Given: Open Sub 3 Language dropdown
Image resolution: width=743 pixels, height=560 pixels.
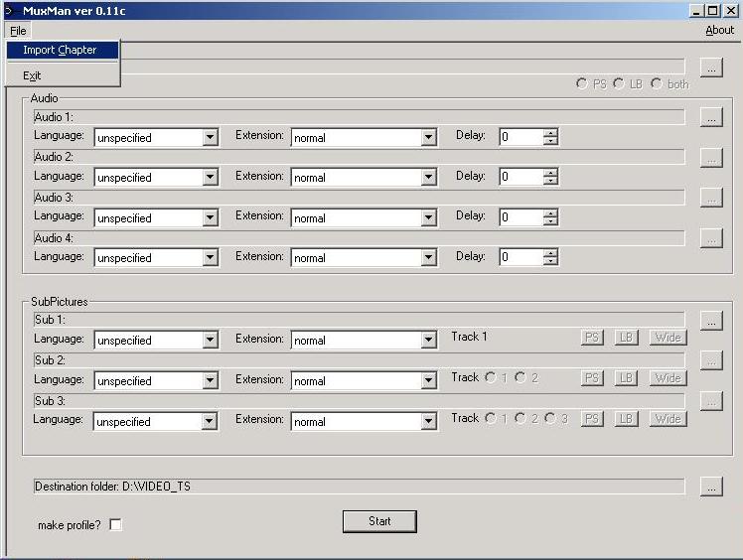Looking at the screenshot, I should 209,422.
